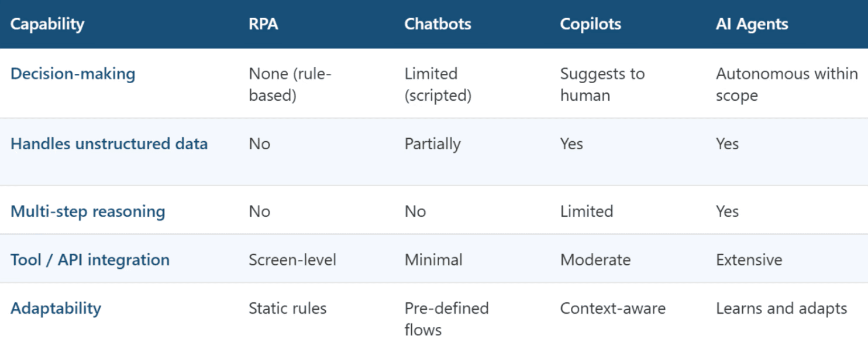Click the 'Static rules' cell
The width and height of the screenshot is (868, 342).
click(x=287, y=309)
